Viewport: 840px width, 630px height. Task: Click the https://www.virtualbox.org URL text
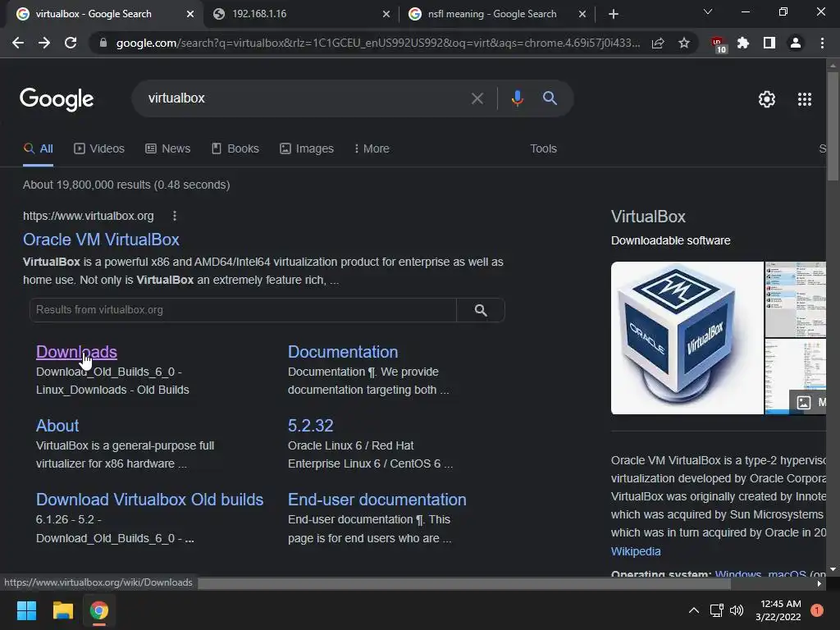tap(89, 216)
